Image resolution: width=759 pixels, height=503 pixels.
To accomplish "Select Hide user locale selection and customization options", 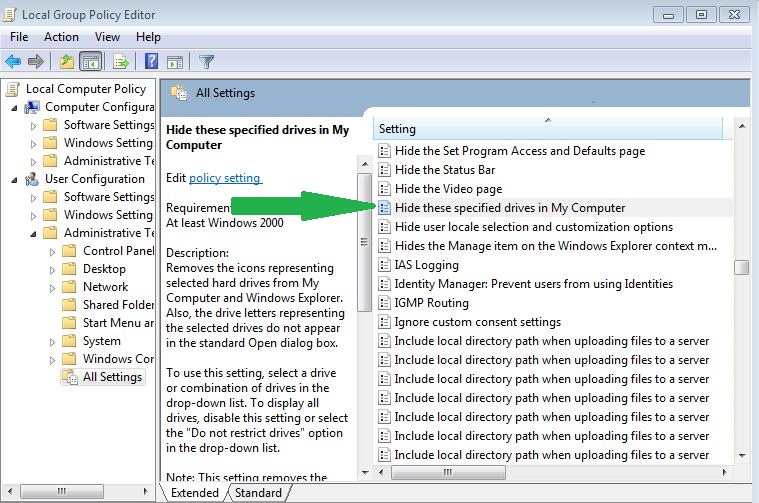I will 533,227.
